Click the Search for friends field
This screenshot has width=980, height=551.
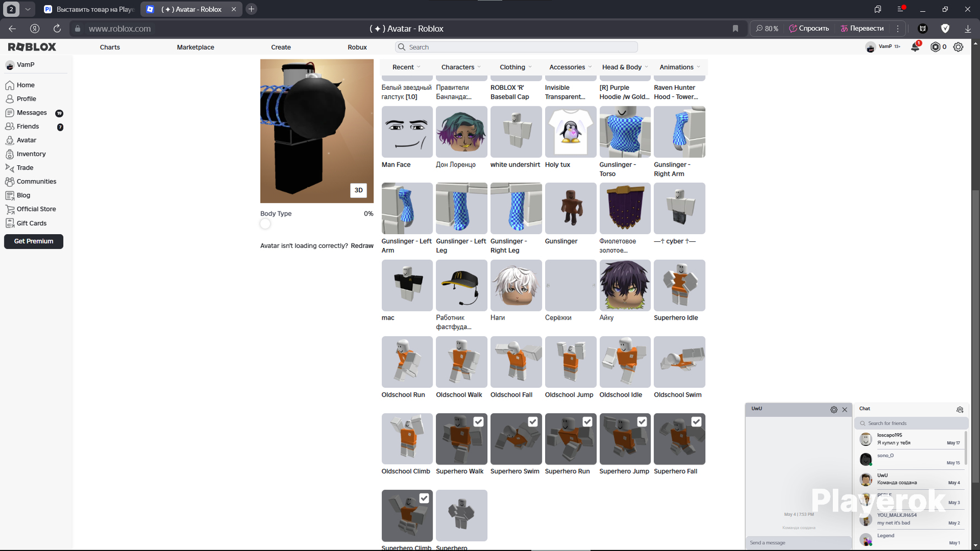[911, 423]
